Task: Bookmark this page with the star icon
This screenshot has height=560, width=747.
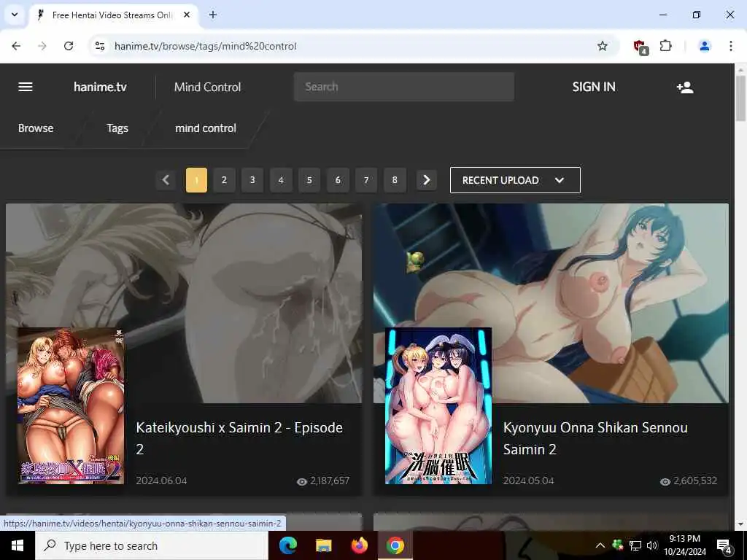Action: (602, 46)
